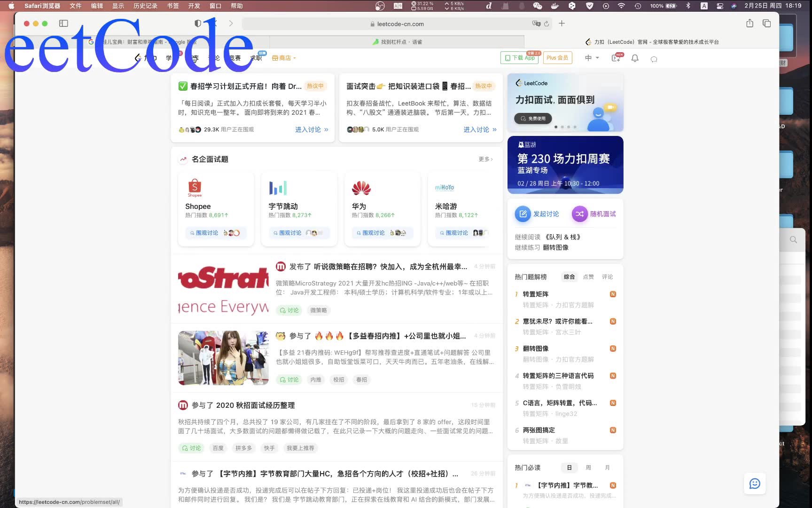Open the messages chat bubble icon

pos(654,59)
